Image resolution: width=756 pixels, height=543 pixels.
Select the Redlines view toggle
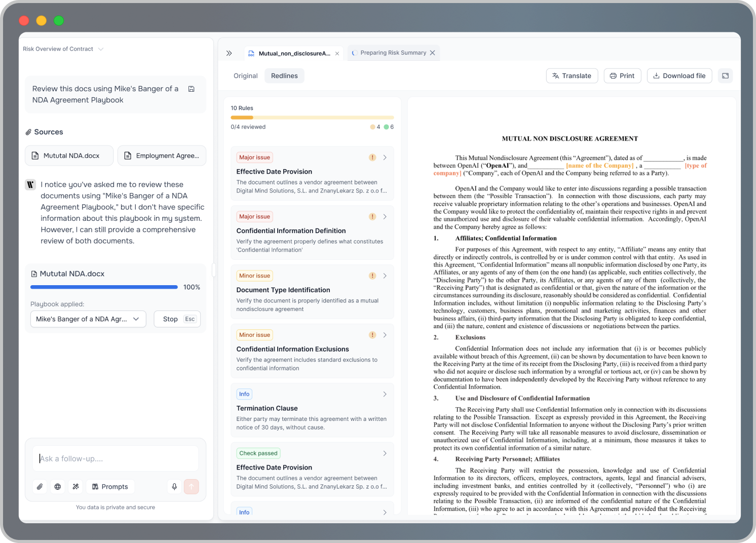[x=284, y=76]
